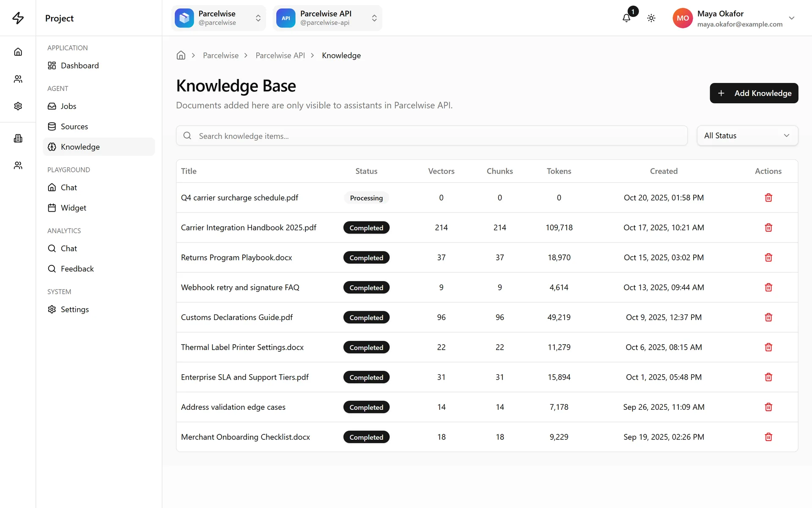Open the All Status filter dropdown

(747, 135)
